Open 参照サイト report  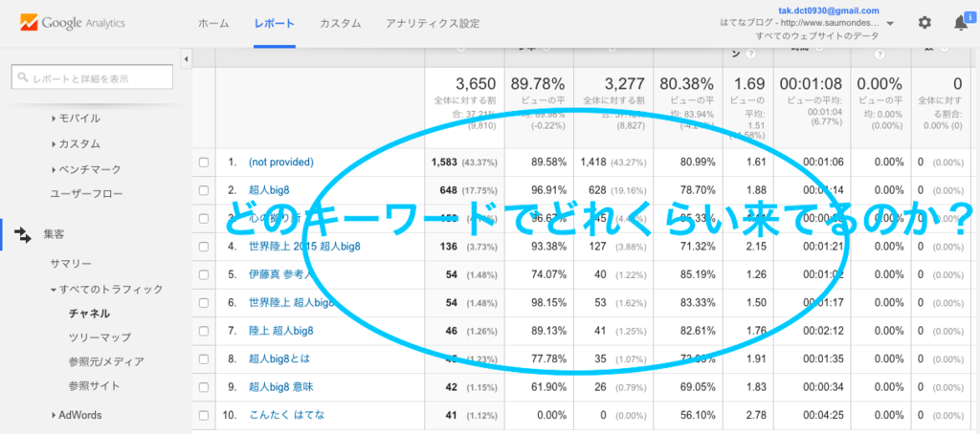[x=95, y=386]
